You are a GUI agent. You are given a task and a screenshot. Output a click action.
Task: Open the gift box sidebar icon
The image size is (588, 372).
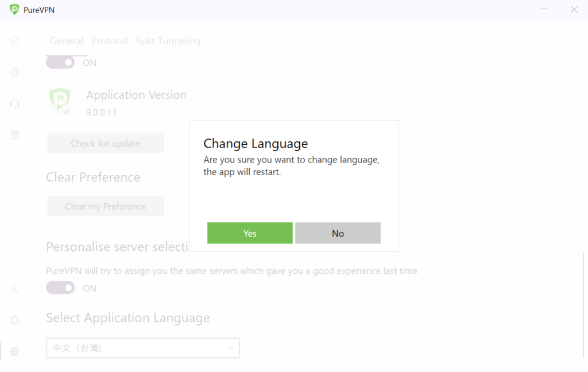pos(14,135)
